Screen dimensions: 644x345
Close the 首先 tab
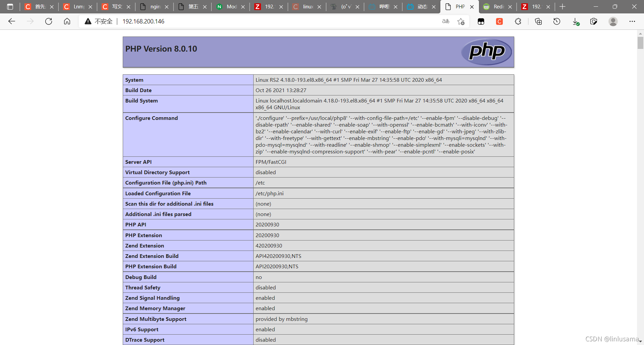52,7
